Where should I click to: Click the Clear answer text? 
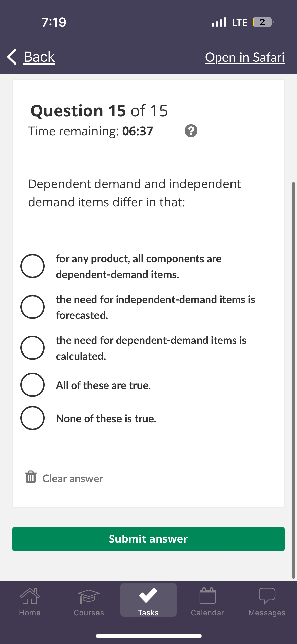pyautogui.click(x=73, y=478)
